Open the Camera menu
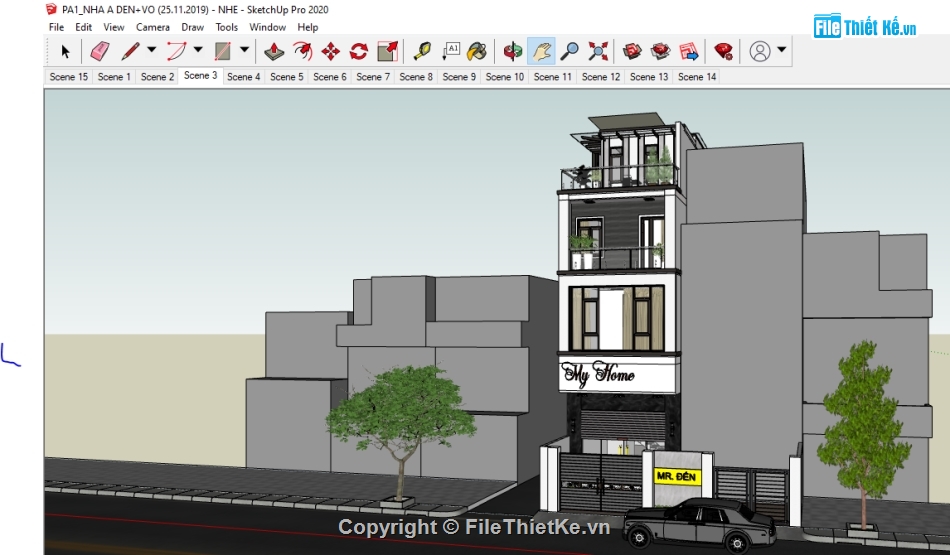Screen dimensions: 950x555 pyautogui.click(x=153, y=27)
